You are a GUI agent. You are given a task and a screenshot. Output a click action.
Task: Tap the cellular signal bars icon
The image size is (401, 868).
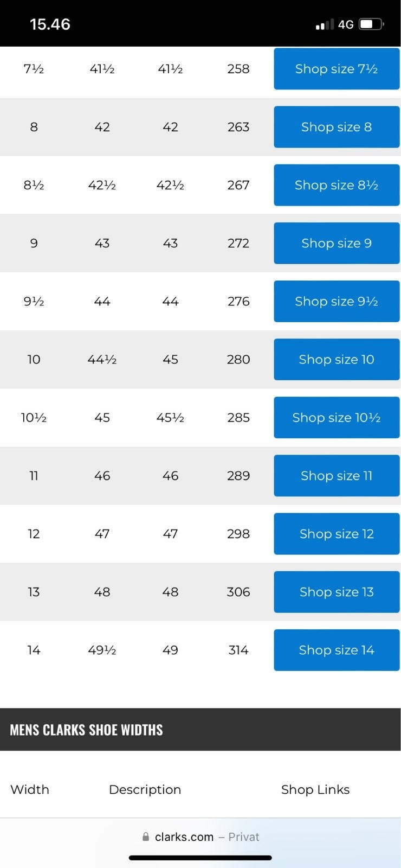click(x=325, y=25)
